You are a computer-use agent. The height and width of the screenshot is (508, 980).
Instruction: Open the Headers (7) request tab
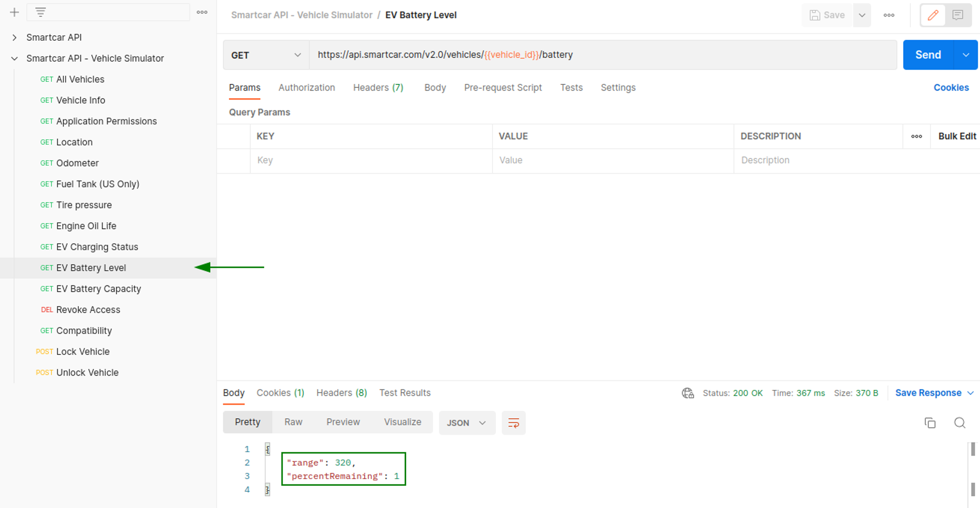pos(378,88)
